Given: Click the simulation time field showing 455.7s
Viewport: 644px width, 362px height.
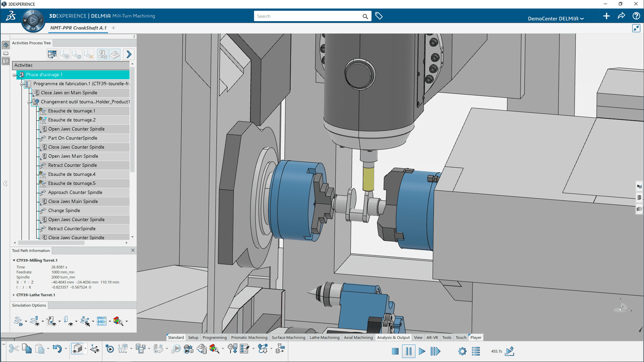Looking at the screenshot, I should pyautogui.click(x=496, y=351).
